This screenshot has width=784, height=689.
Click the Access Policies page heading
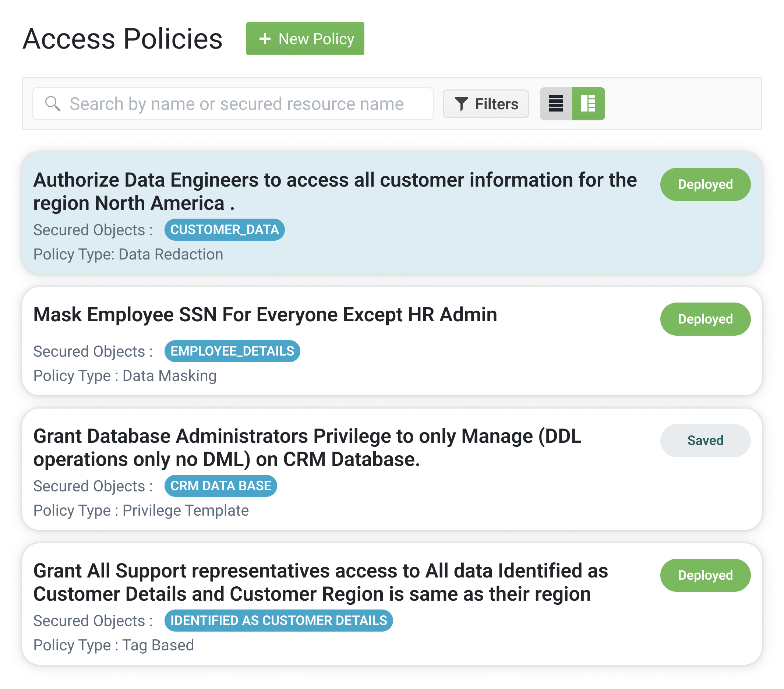pos(122,39)
